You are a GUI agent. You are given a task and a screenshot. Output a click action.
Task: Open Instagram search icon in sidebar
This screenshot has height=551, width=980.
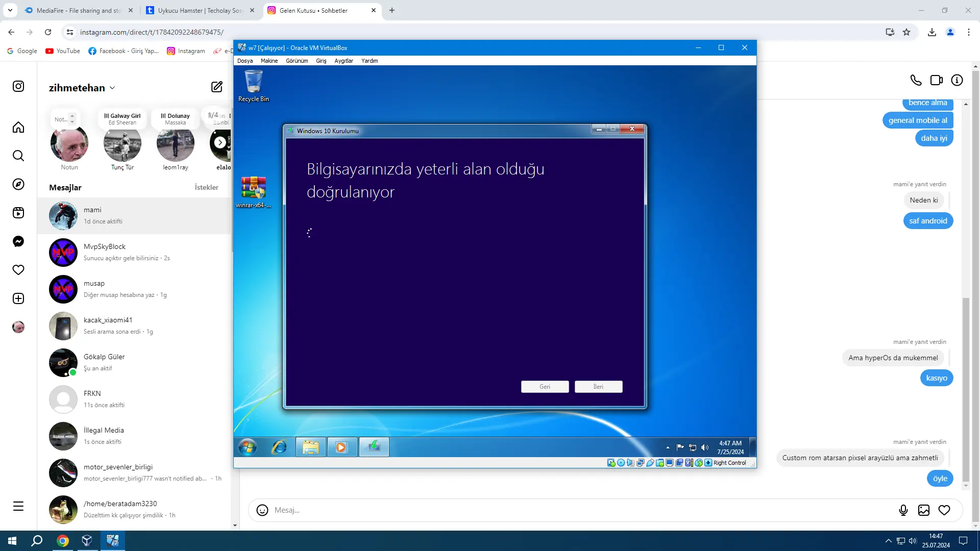pyautogui.click(x=18, y=156)
